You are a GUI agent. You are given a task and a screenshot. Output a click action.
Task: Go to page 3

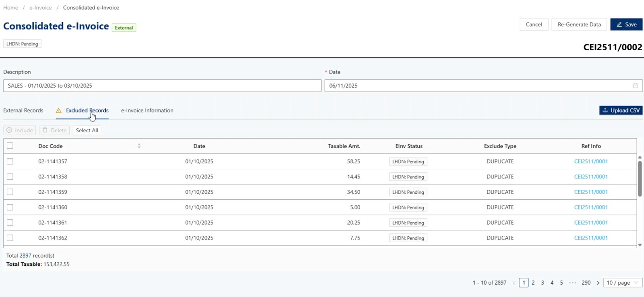tap(543, 283)
